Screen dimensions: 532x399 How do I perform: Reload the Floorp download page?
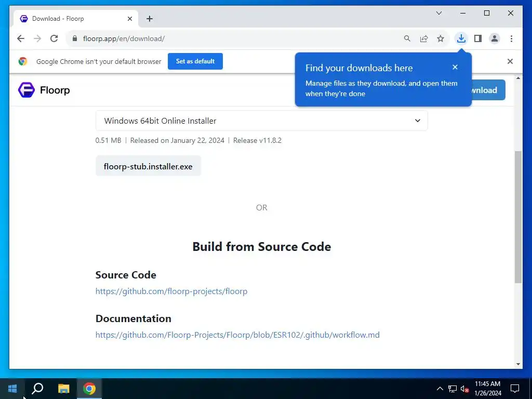coord(54,38)
